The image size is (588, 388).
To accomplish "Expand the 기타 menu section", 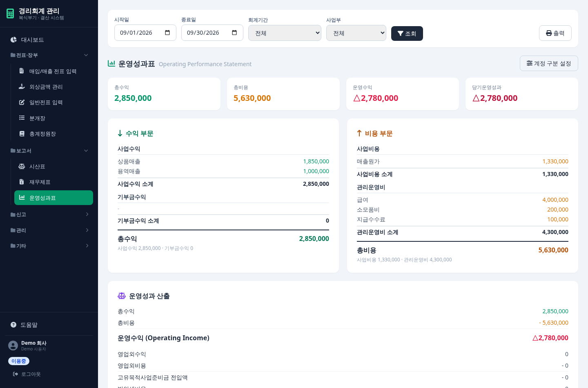I will [49, 246].
